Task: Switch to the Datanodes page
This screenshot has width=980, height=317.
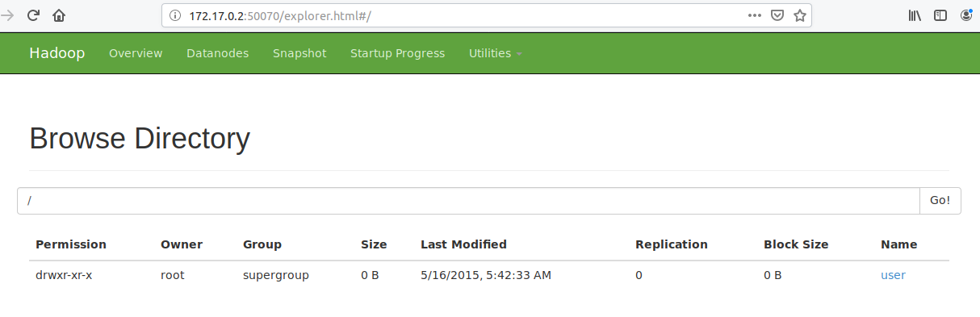Action: [217, 53]
